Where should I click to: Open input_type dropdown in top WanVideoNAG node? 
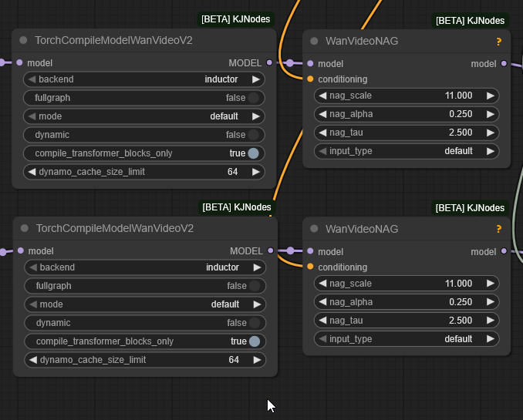click(407, 151)
